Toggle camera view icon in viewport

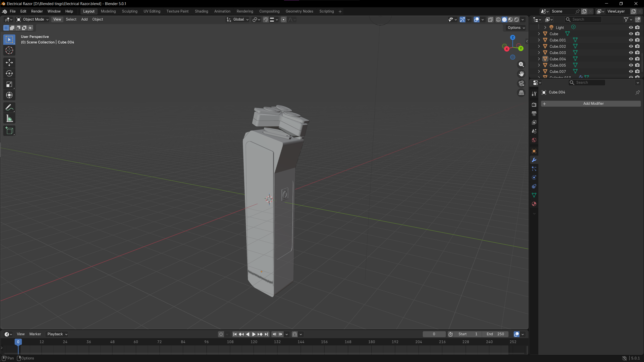[x=521, y=83]
